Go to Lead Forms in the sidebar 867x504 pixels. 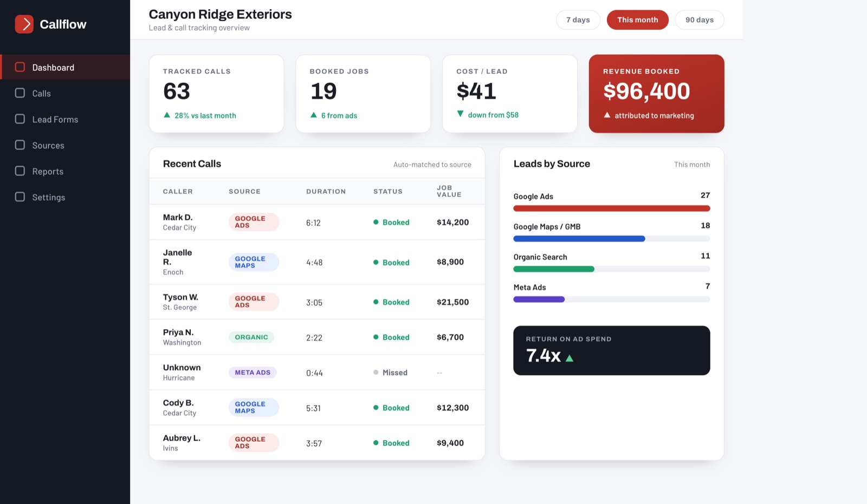coord(65,119)
